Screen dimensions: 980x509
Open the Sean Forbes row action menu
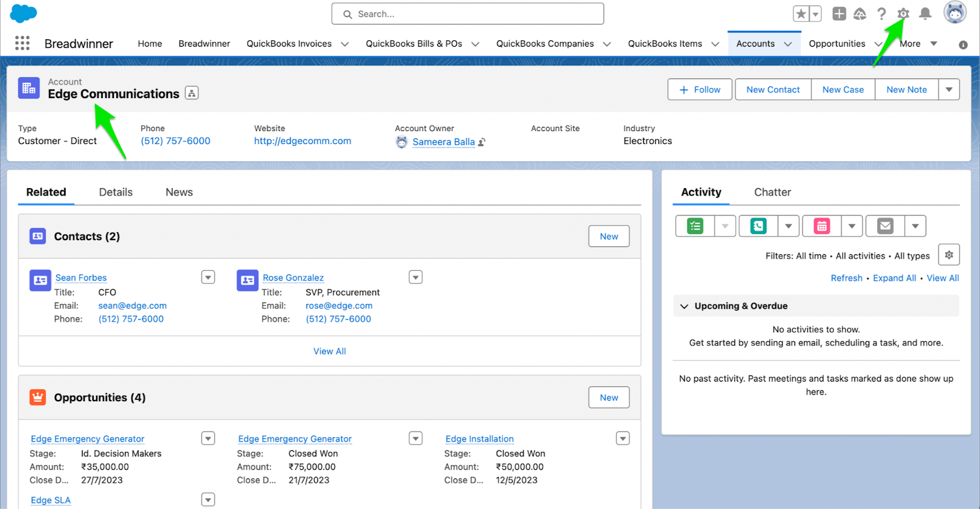point(208,277)
